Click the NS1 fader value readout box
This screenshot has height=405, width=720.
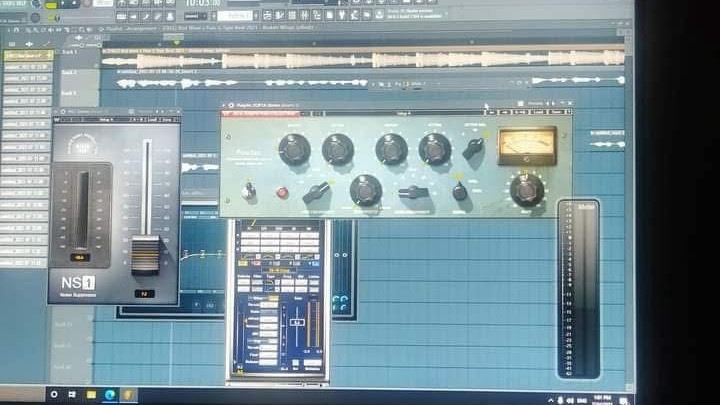(145, 294)
